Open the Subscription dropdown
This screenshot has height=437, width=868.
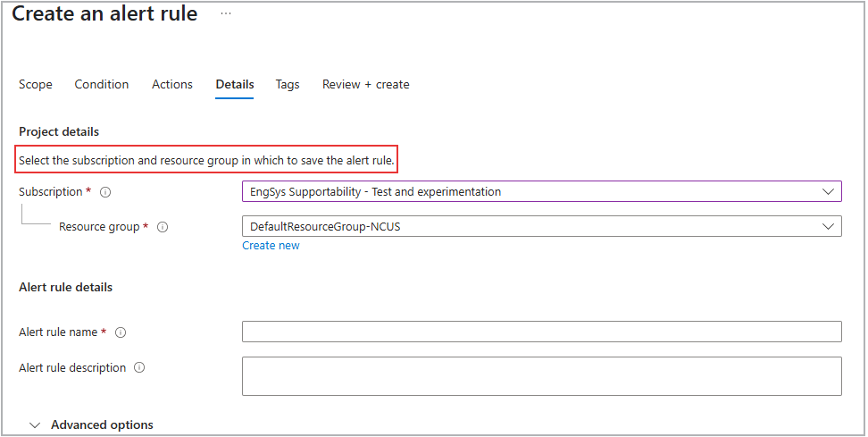tap(541, 191)
